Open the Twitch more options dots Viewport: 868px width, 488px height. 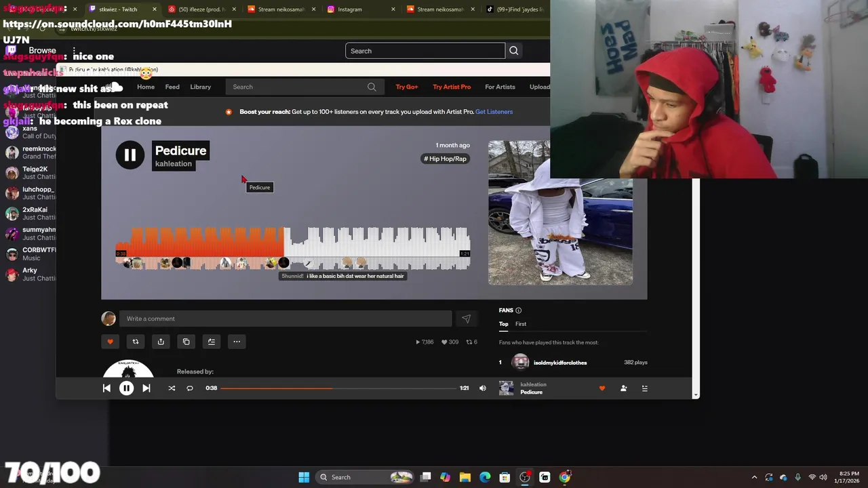(x=74, y=51)
